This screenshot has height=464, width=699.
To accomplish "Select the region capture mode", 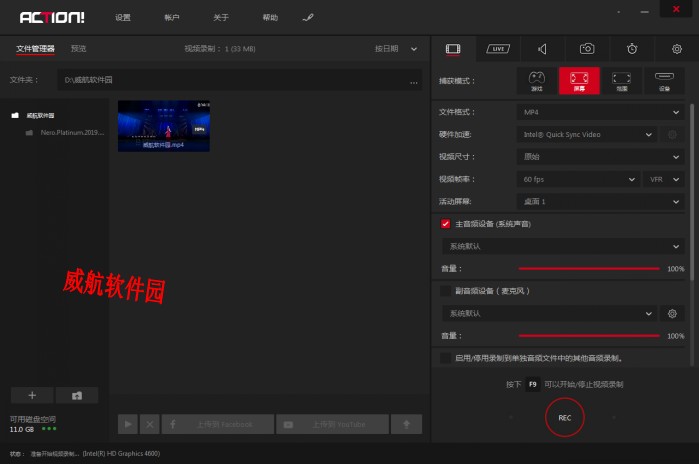I will click(621, 80).
